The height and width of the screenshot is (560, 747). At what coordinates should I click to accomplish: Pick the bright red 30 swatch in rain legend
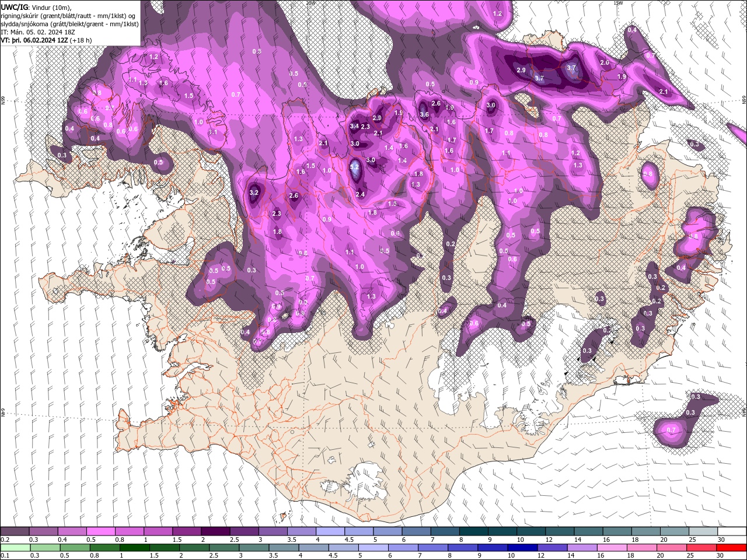tap(732, 548)
